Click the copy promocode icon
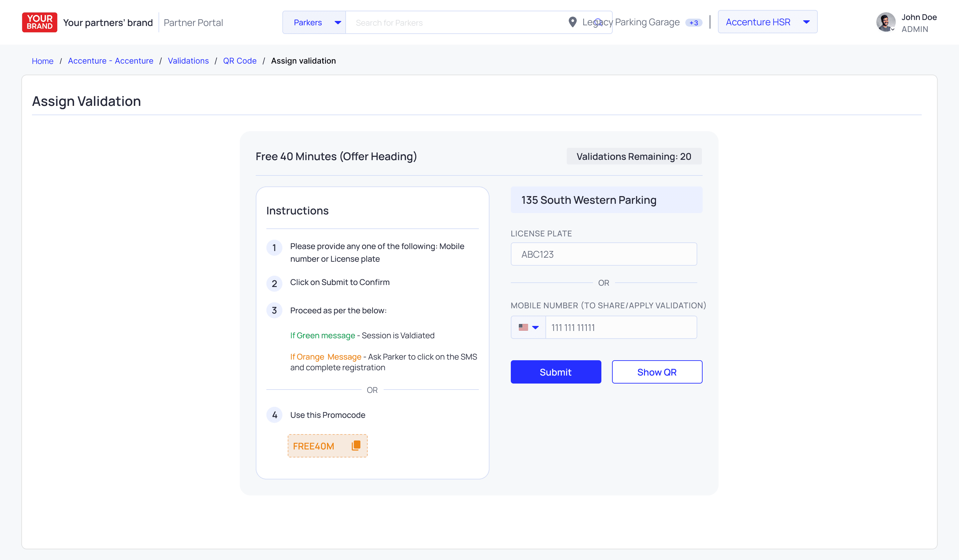 point(356,445)
